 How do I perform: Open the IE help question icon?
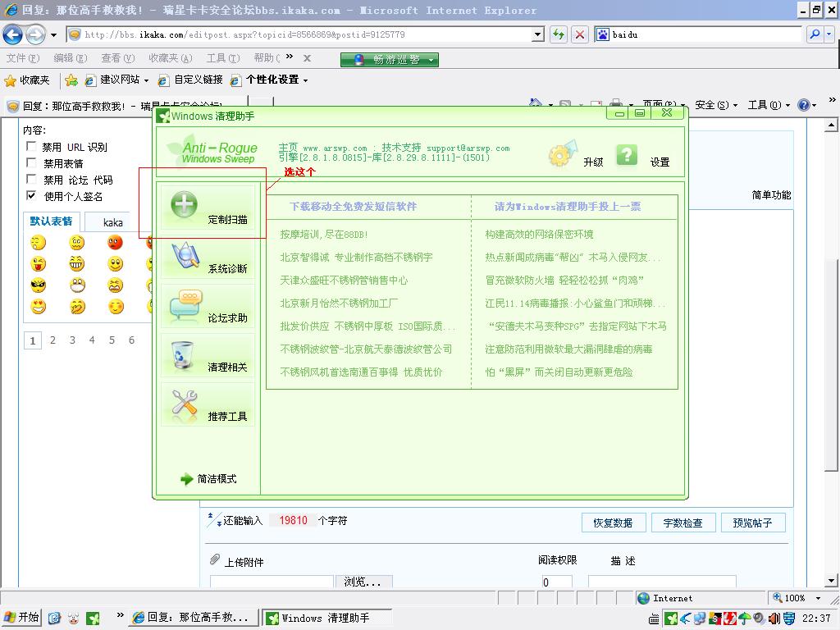pyautogui.click(x=803, y=105)
